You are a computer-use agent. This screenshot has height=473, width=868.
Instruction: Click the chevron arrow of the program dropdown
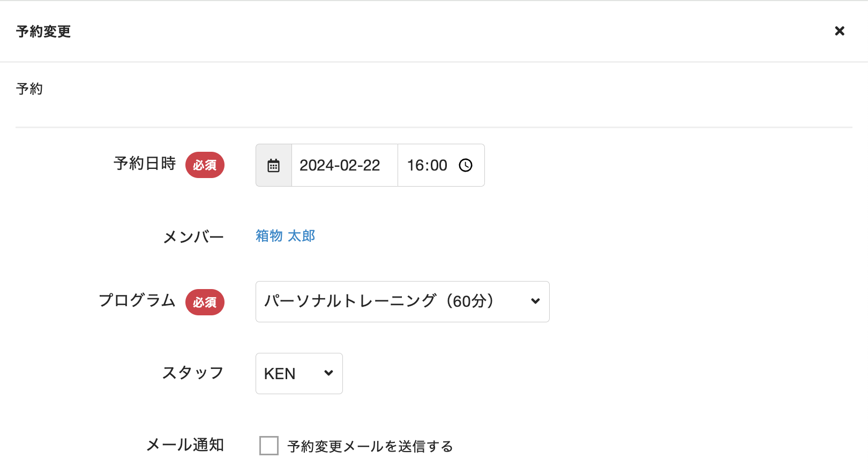535,301
